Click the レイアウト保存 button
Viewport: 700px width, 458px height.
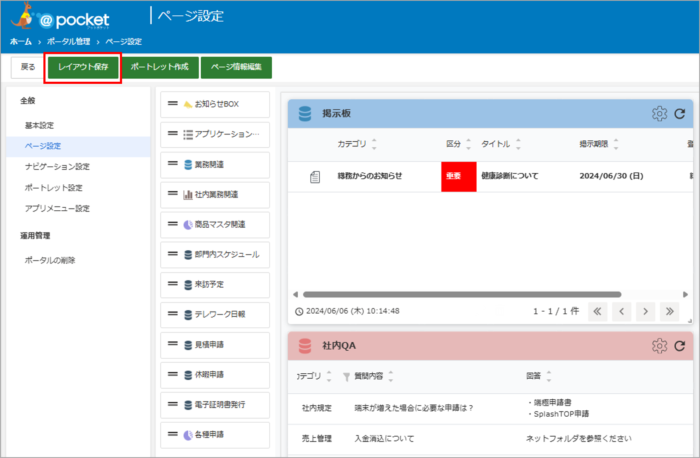coord(83,67)
